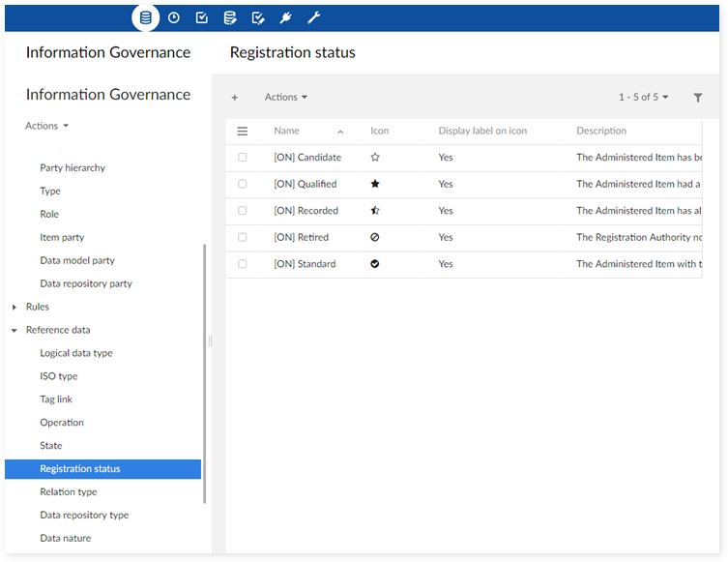Viewport: 728px width, 562px height.
Task: Open the Data repository type item
Action: [x=84, y=516]
